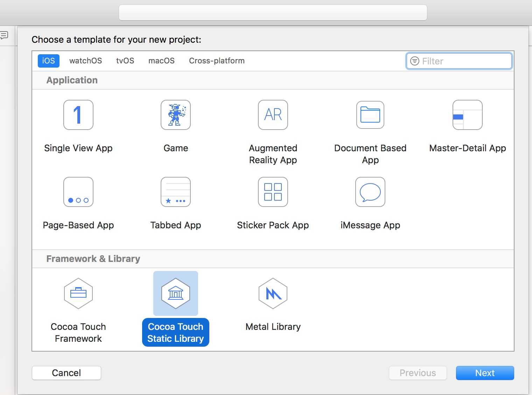
Task: Click the blank title field behind the dialog
Action: coord(273,13)
